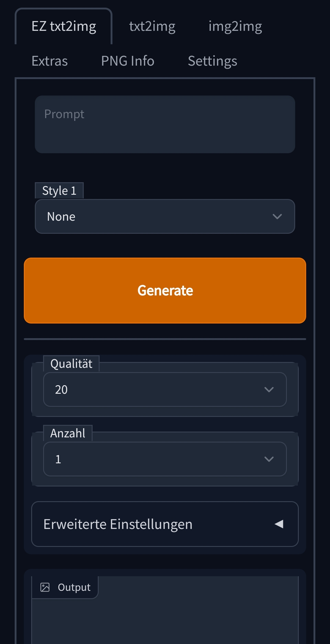The image size is (330, 644).
Task: Expand the Erweiterte Einstellungen section
Action: click(x=165, y=524)
